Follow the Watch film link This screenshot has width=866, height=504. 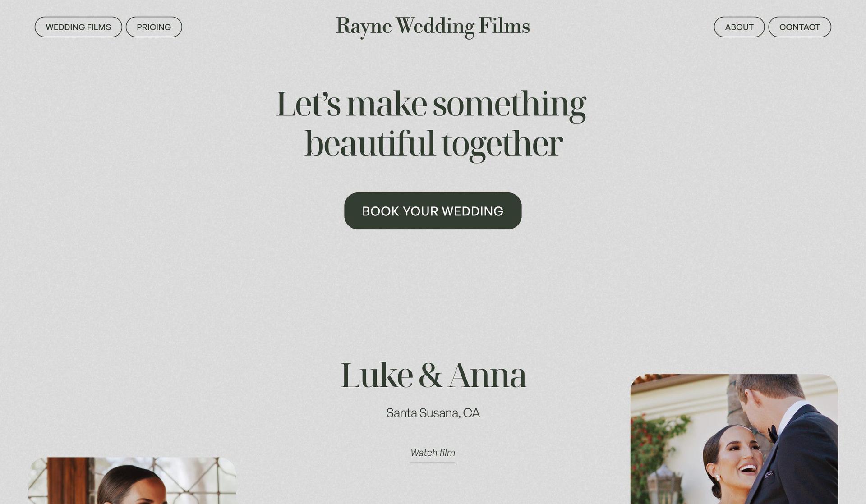click(433, 453)
